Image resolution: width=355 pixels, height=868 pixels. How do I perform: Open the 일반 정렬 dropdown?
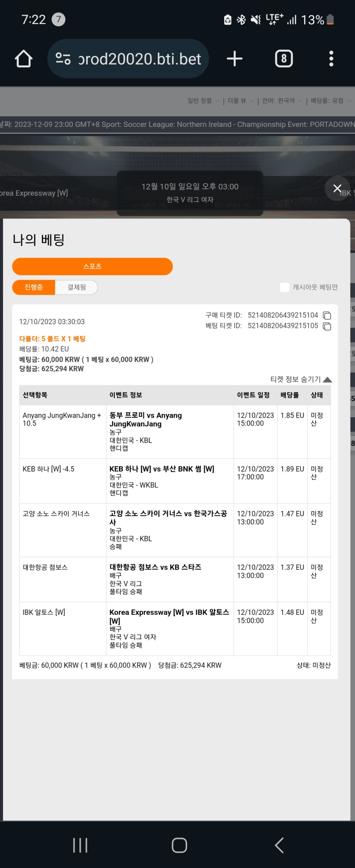203,101
